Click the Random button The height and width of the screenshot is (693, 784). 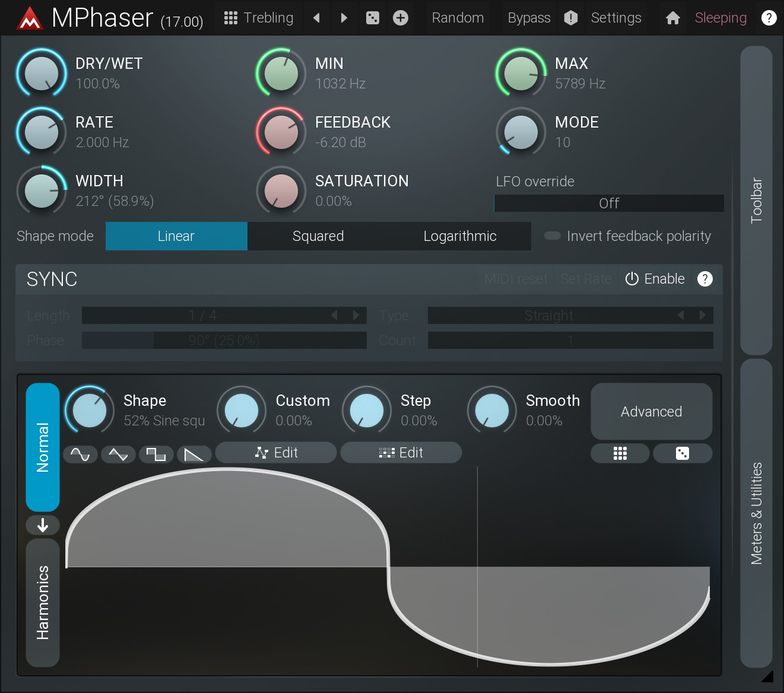[458, 18]
